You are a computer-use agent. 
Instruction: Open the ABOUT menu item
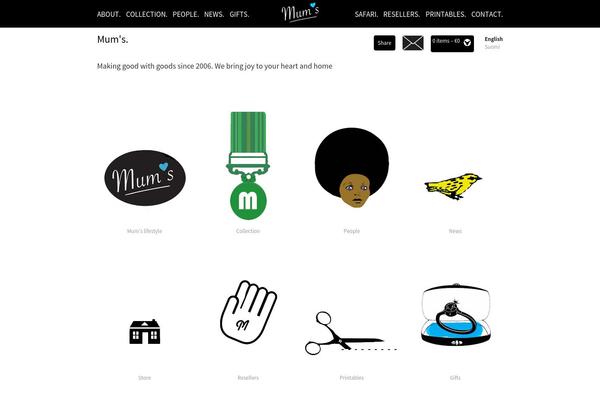point(109,15)
